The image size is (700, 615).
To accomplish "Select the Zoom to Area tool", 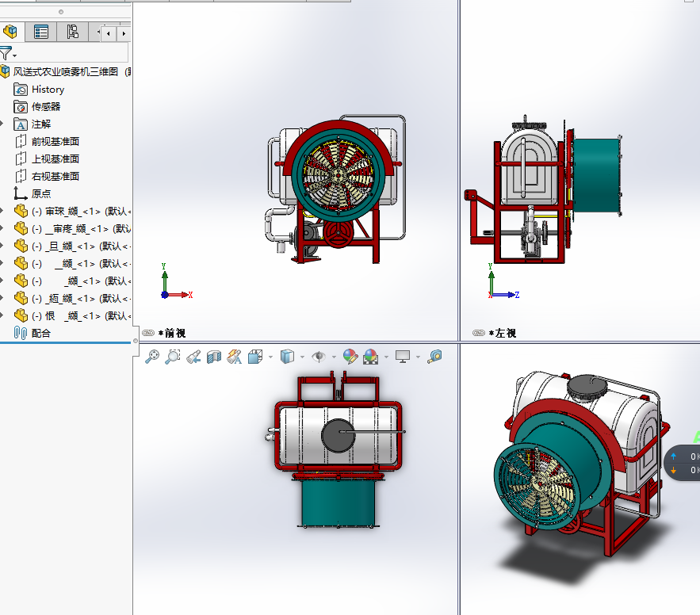I will coord(172,357).
